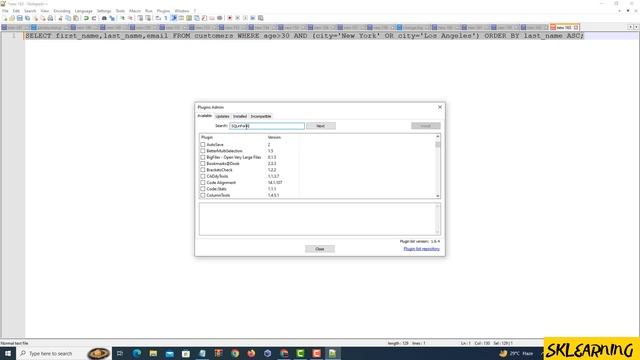
Task: Toggle synchronized horizontal scrolling icon
Action: click(148, 18)
